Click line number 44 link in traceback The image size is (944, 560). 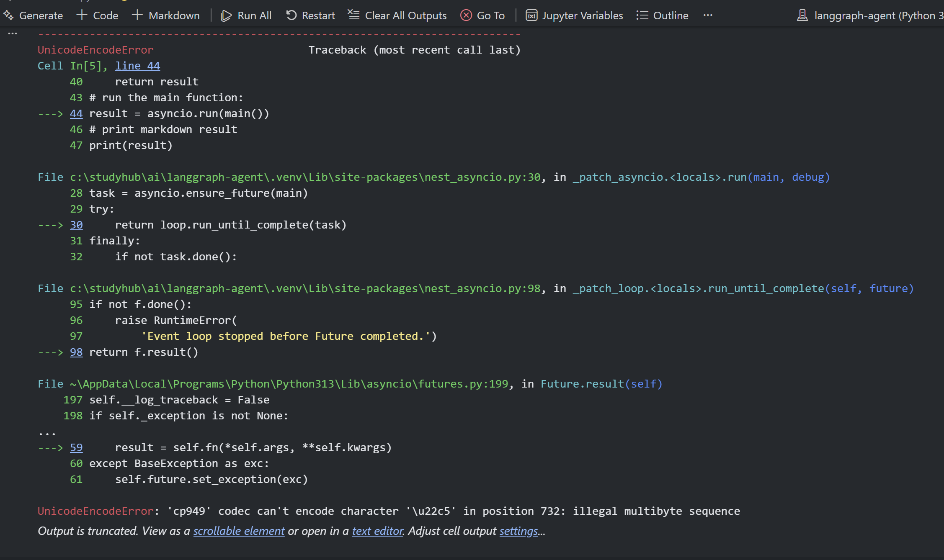(76, 113)
